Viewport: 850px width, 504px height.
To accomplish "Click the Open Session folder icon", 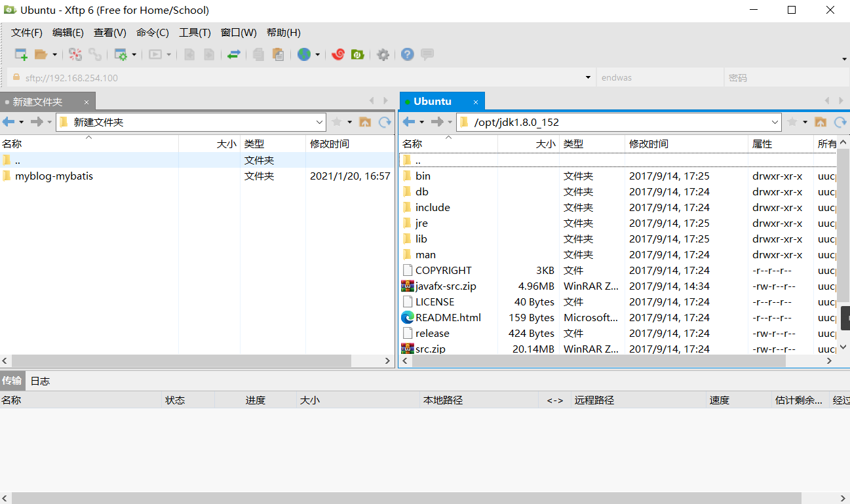I will click(x=41, y=54).
